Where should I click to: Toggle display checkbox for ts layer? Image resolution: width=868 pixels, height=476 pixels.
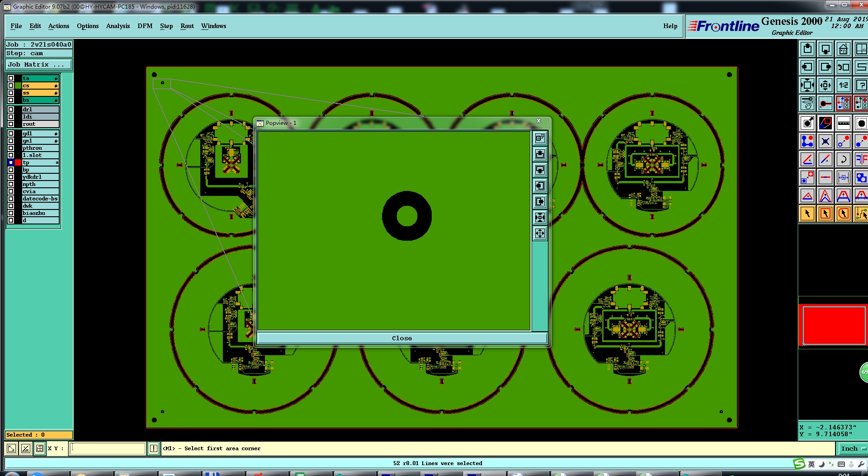[11, 78]
